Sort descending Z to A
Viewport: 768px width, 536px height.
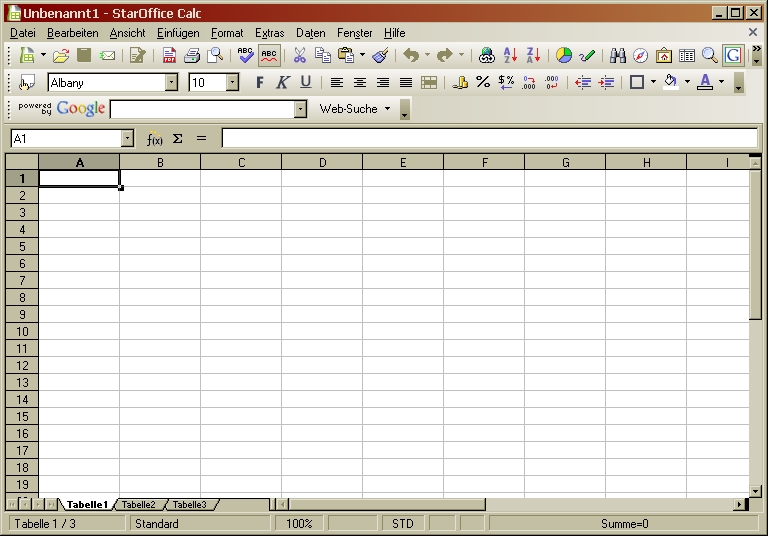[x=533, y=55]
